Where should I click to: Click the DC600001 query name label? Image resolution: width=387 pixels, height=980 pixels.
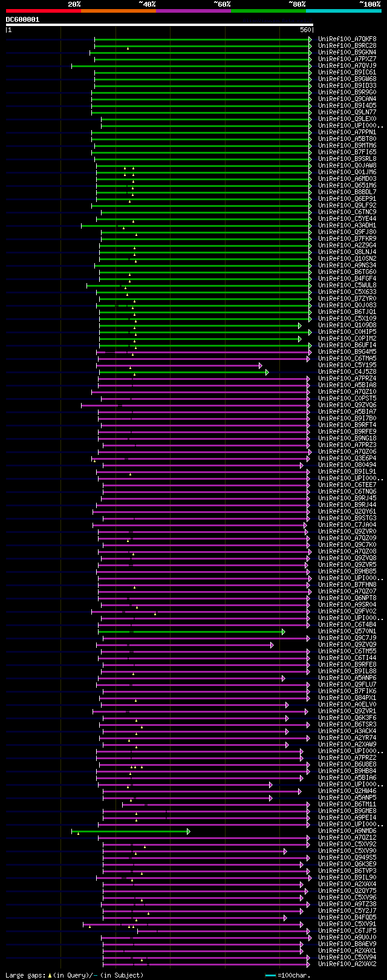[23, 19]
